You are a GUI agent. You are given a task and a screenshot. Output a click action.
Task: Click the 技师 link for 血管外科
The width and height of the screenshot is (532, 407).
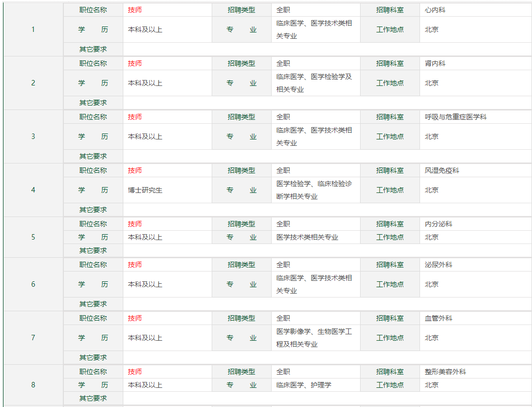(135, 318)
